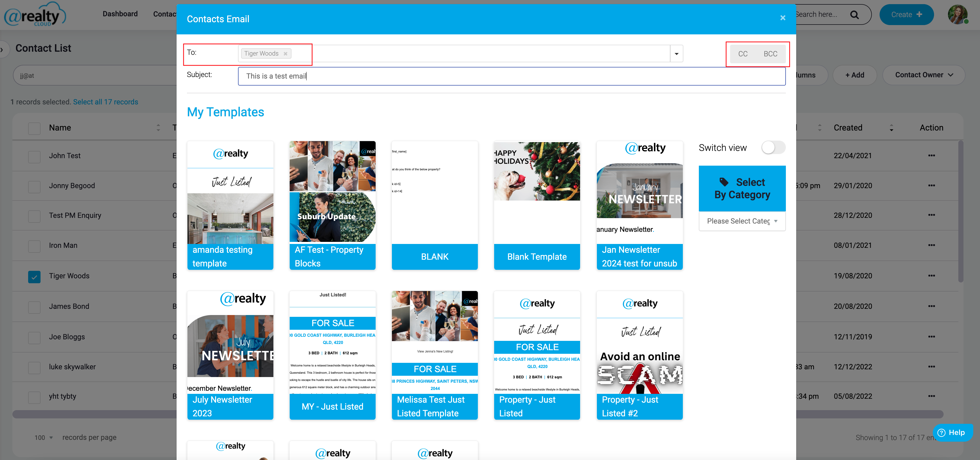The height and width of the screenshot is (460, 980).
Task: Open actions menu for 28/12/2020 row
Action: (x=931, y=215)
